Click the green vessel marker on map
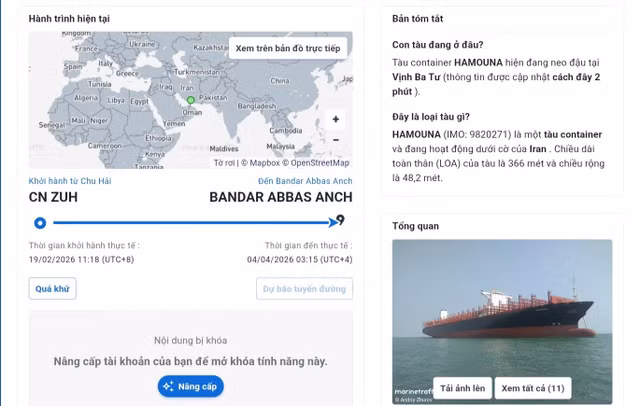 coord(191,99)
